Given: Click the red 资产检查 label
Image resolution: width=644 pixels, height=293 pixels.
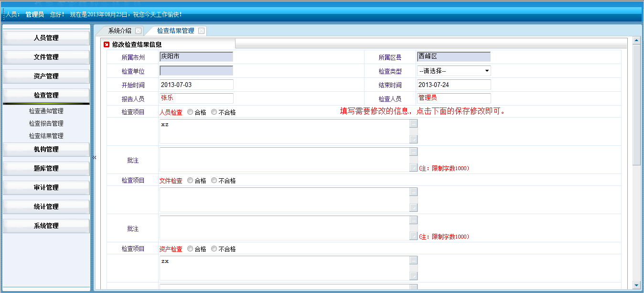Looking at the screenshot, I should pos(171,250).
